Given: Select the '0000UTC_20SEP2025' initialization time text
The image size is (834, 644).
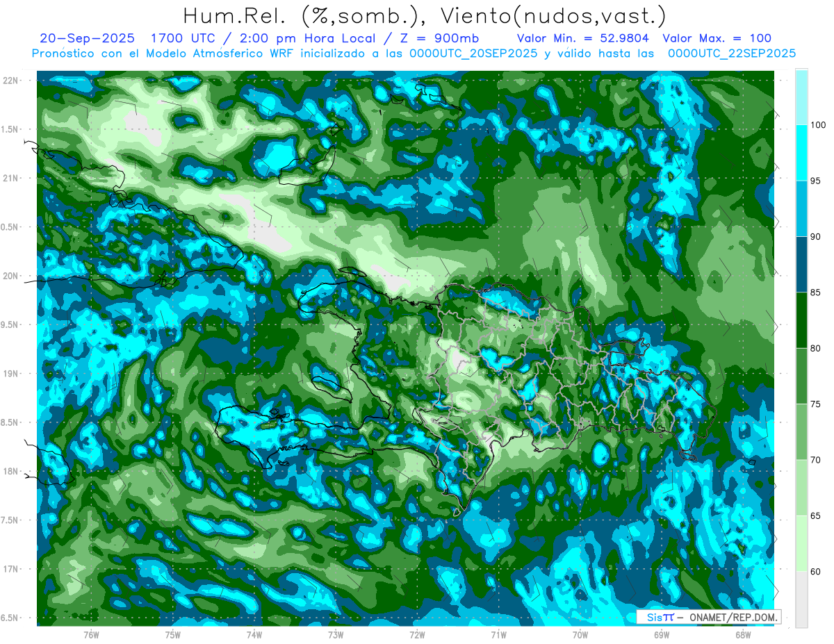Looking at the screenshot, I should [472, 53].
